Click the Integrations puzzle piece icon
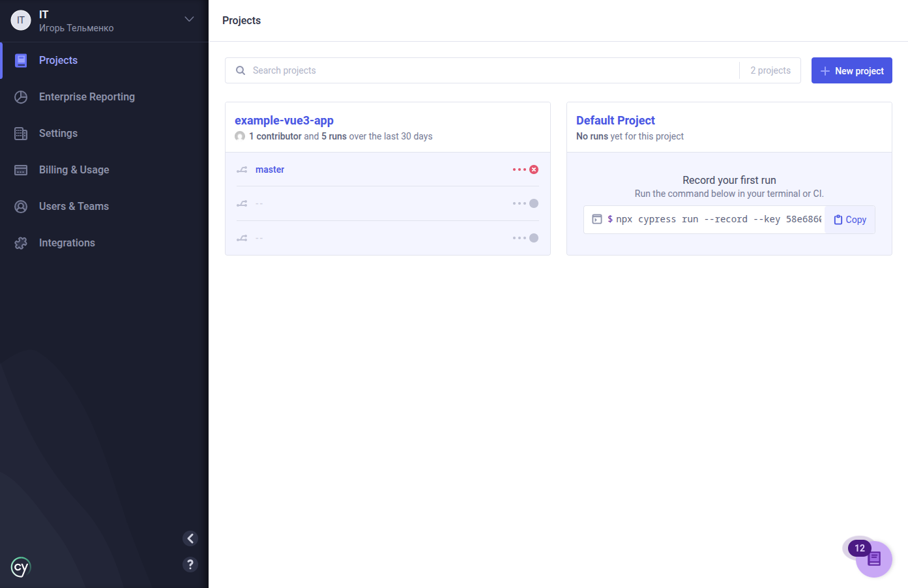Image resolution: width=908 pixels, height=588 pixels. (21, 243)
